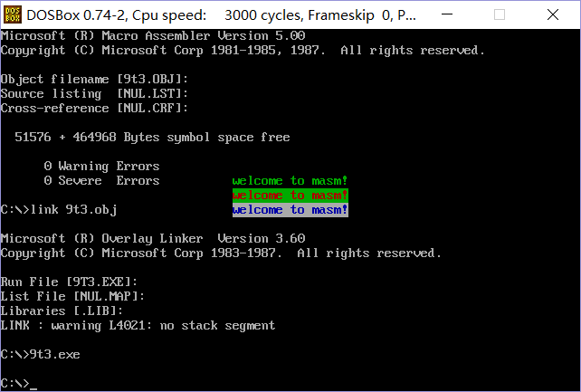Click the 'C:\>9t3.exe' command line

click(x=41, y=355)
